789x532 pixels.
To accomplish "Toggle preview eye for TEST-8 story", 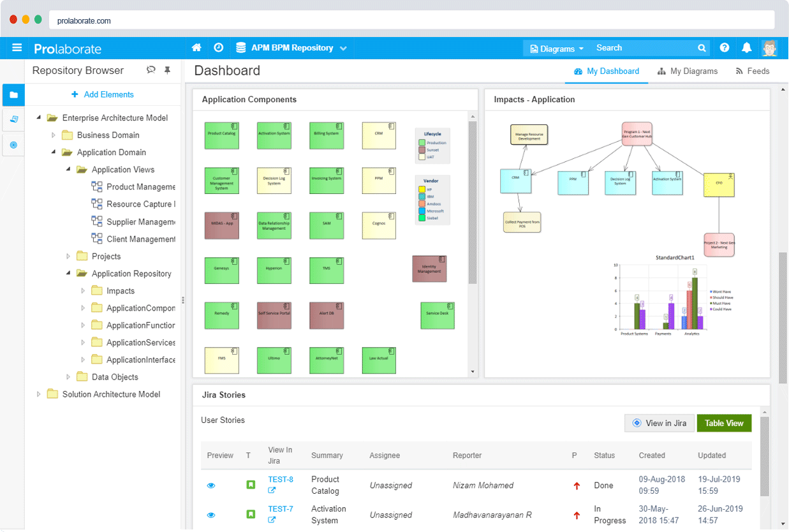I will coord(211,486).
